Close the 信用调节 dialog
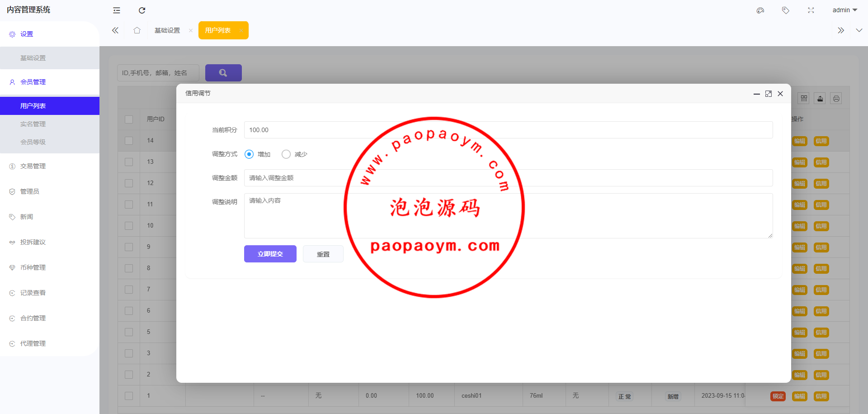Viewport: 868px width, 414px height. click(780, 94)
